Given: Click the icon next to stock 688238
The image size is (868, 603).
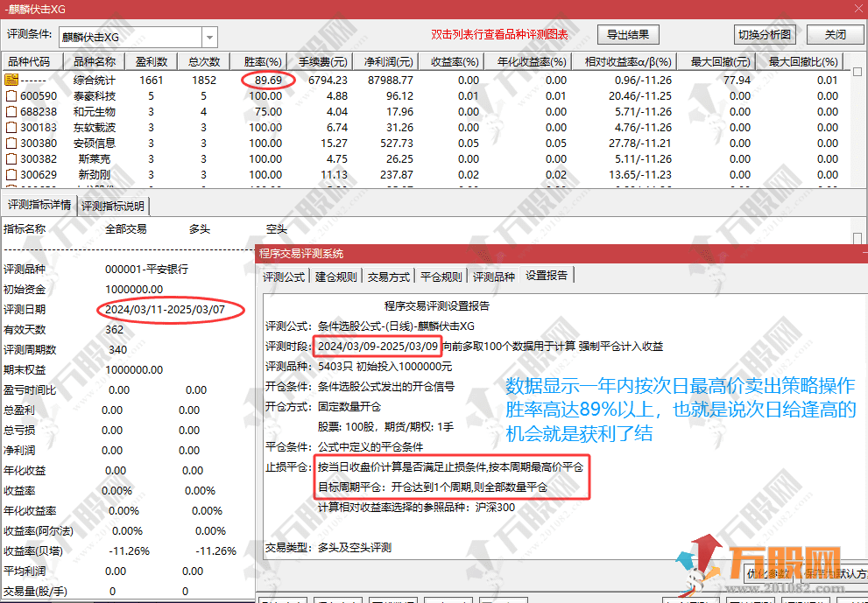Looking at the screenshot, I should coord(11,111).
